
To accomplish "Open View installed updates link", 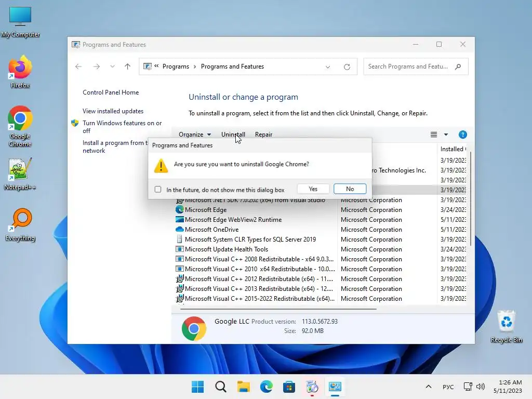I will point(113,111).
